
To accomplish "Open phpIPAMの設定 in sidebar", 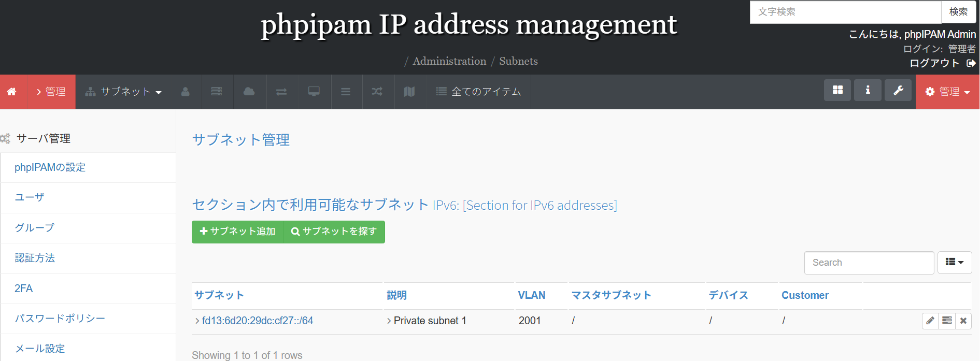I will click(x=50, y=167).
